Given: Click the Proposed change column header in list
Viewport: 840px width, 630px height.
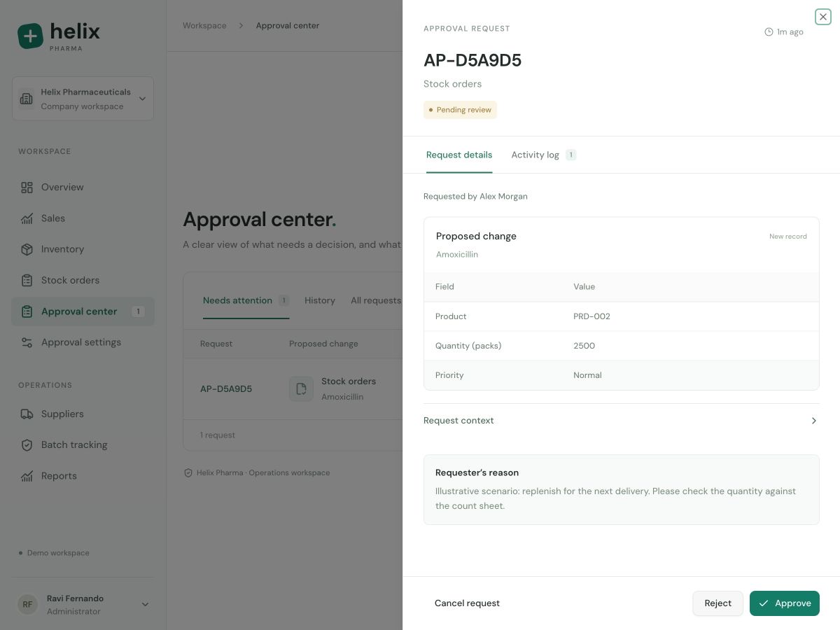Looking at the screenshot, I should click(323, 344).
